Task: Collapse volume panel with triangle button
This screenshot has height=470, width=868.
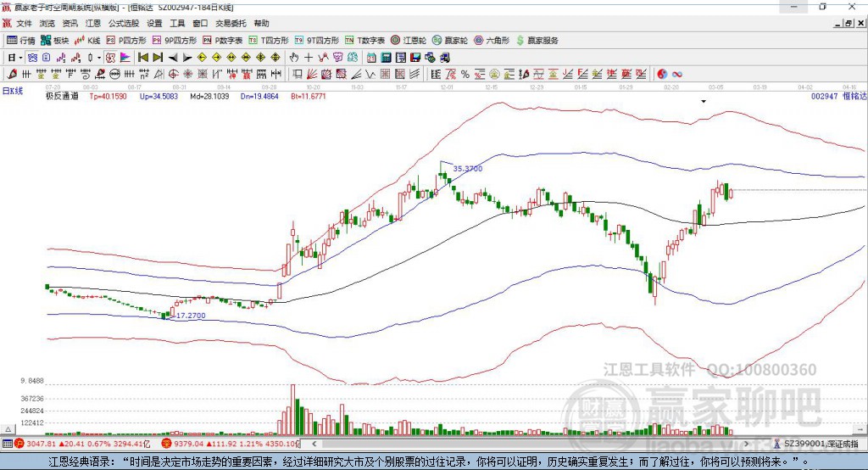Action: 8,429
